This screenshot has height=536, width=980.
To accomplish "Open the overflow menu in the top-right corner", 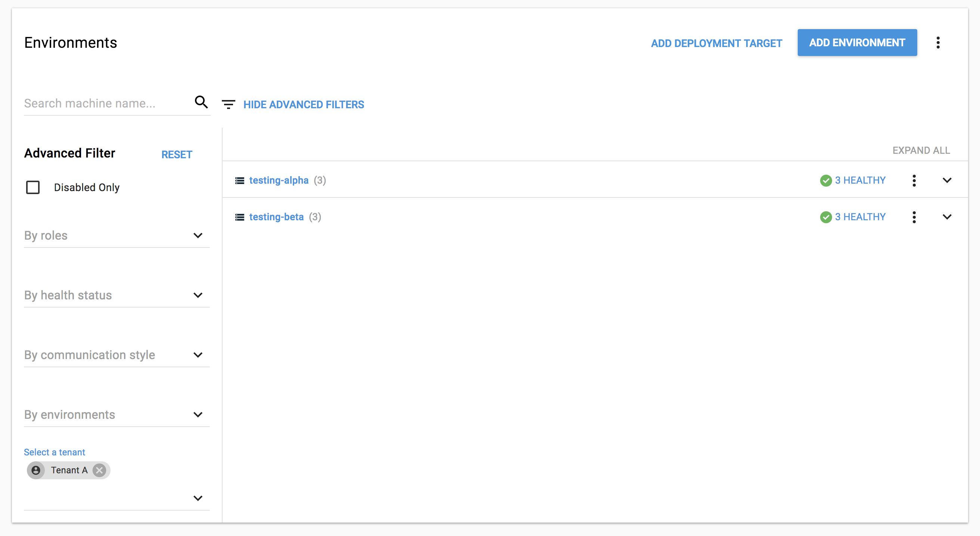I will tap(938, 43).
